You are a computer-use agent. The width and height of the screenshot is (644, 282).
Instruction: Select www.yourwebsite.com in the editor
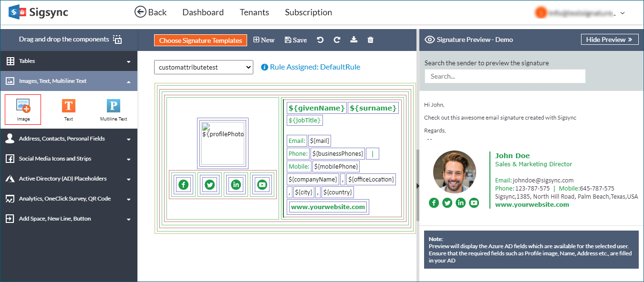click(x=328, y=207)
